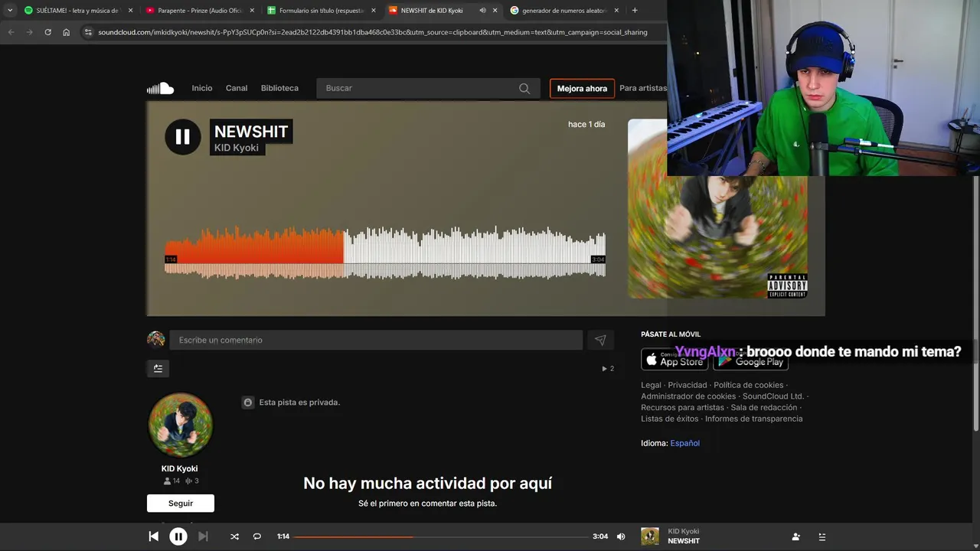Screen dimensions: 980x551
Task: View site information icon in address bar
Action: [88, 32]
